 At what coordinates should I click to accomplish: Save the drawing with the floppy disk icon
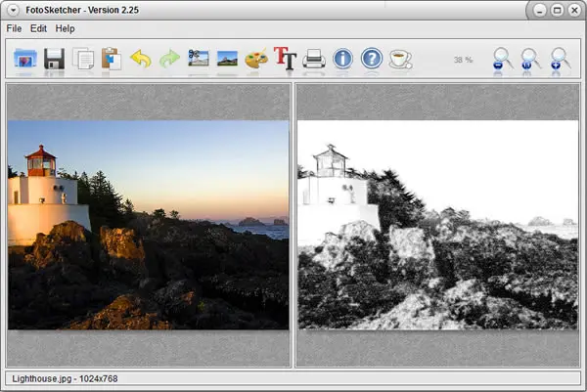click(54, 59)
